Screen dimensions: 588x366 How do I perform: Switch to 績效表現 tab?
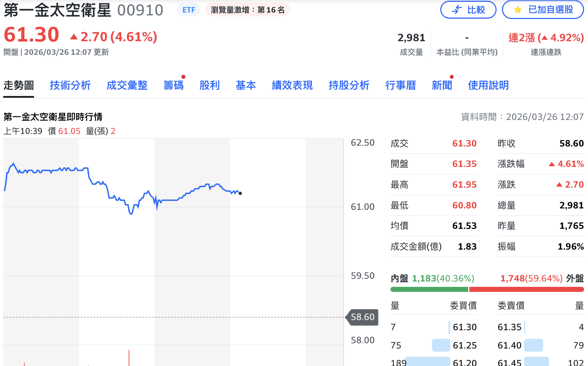pos(292,86)
